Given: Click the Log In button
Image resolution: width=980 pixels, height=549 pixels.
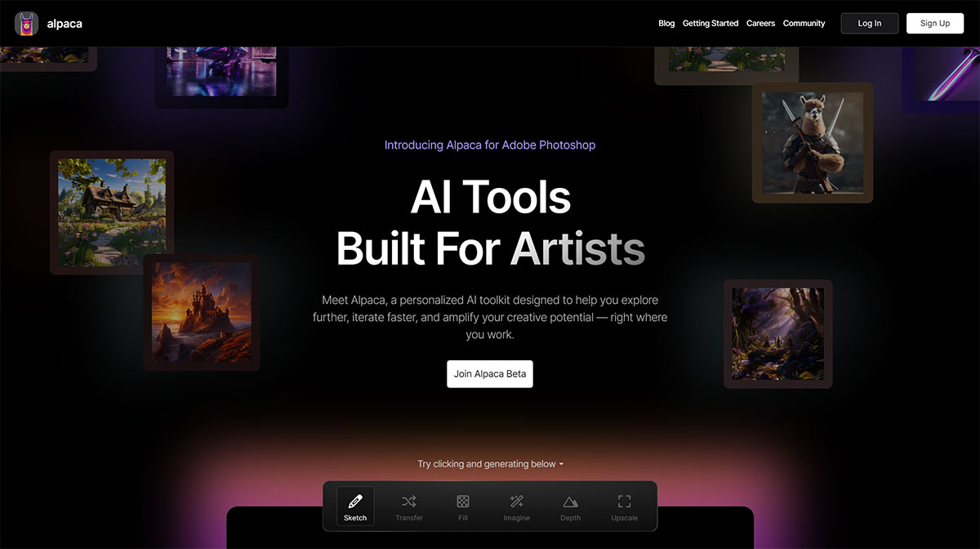Looking at the screenshot, I should pyautogui.click(x=869, y=23).
